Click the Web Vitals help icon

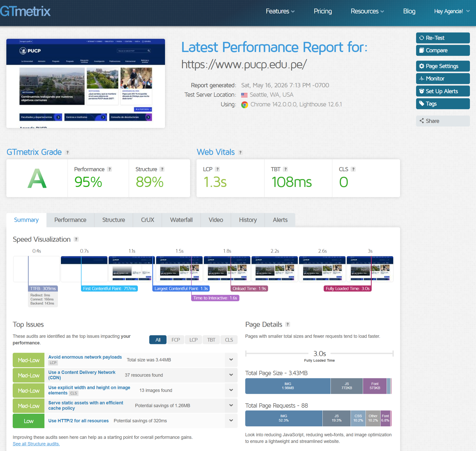pyautogui.click(x=240, y=152)
